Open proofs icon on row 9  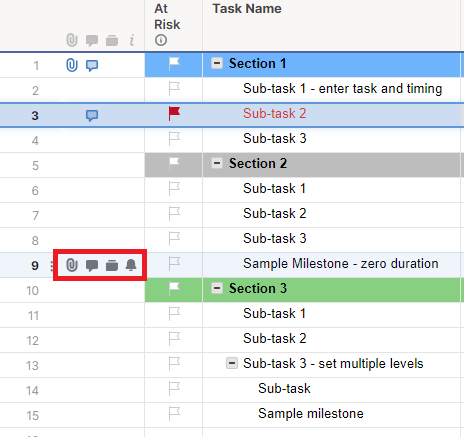(112, 266)
